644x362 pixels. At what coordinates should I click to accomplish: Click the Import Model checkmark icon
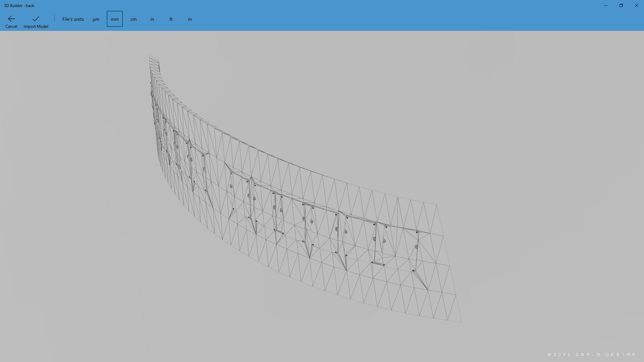coord(36,19)
